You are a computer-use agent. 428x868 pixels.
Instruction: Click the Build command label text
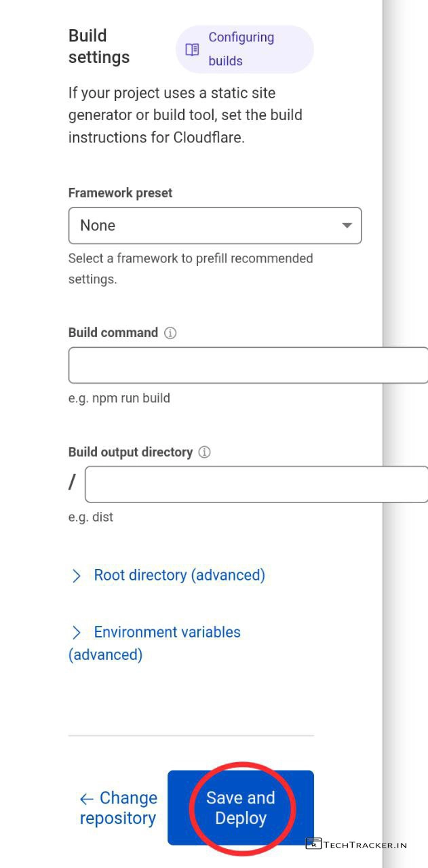click(x=113, y=333)
